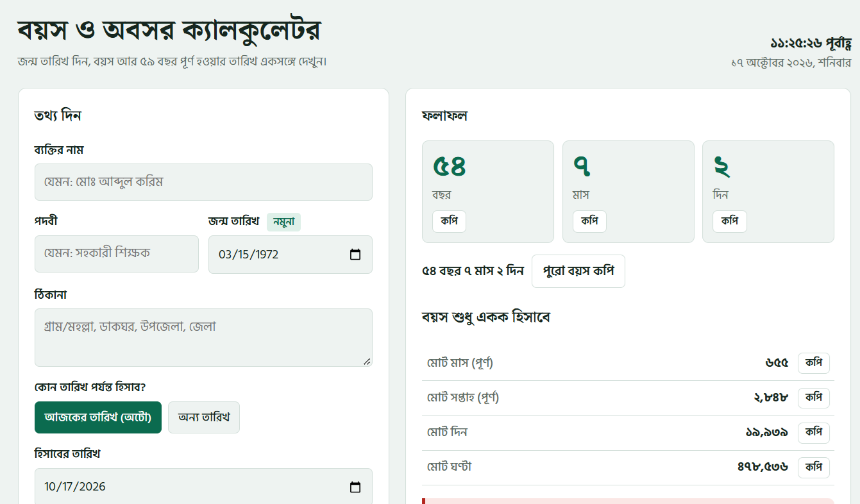Click the মোট ঘণ্টা row label
Image resolution: width=860 pixels, height=504 pixels.
pyautogui.click(x=449, y=467)
